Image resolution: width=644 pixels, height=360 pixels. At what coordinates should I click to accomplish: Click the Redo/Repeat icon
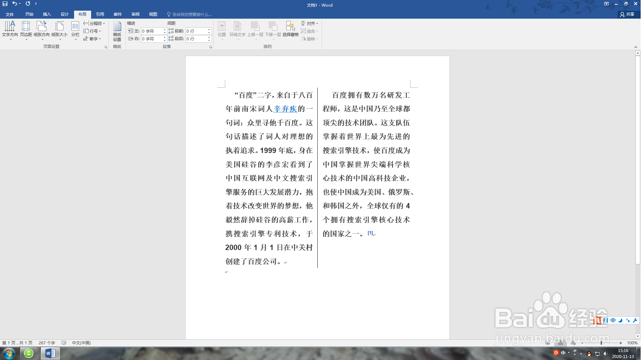(28, 4)
